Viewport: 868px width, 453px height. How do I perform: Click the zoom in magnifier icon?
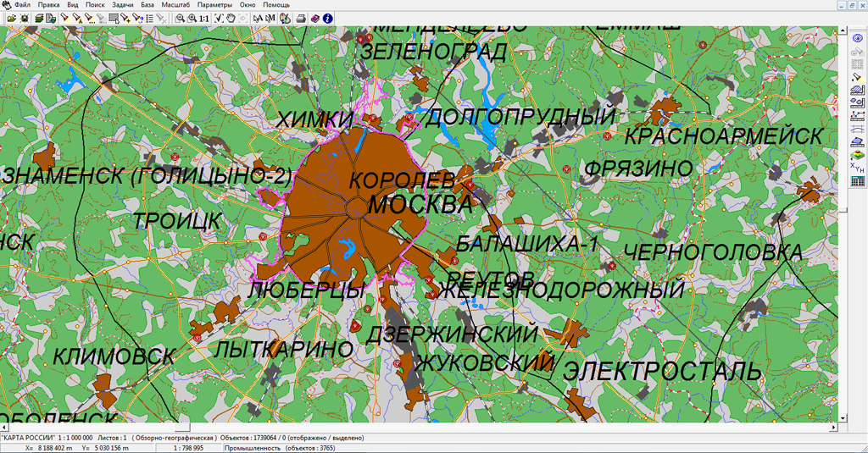coord(192,19)
